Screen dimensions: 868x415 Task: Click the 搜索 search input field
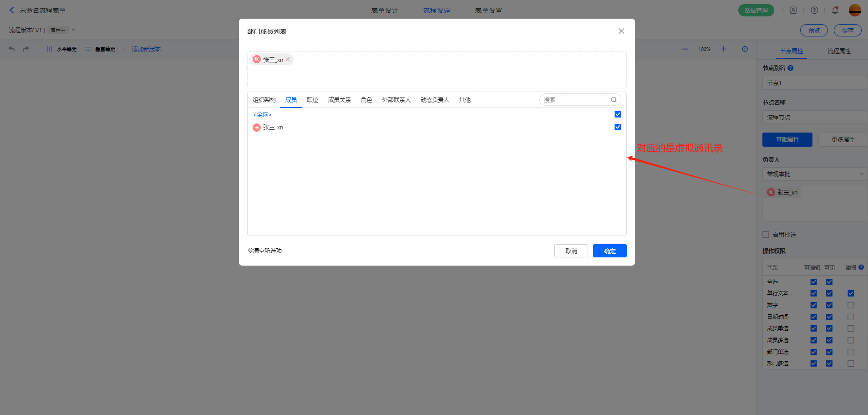(x=574, y=100)
